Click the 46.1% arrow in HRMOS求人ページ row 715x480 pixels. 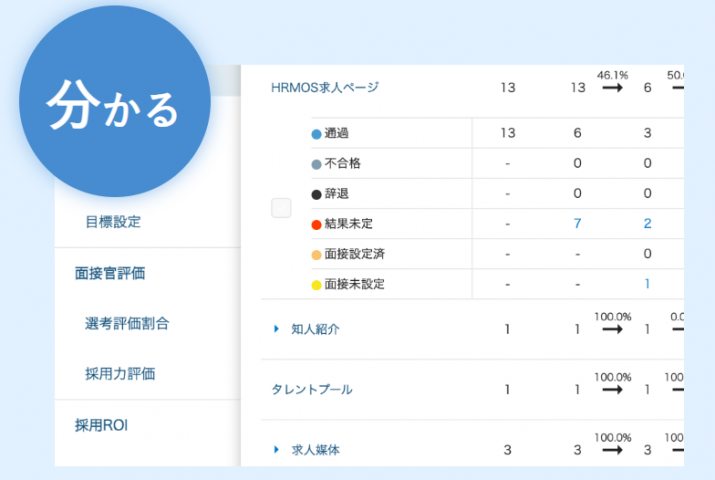click(x=612, y=88)
